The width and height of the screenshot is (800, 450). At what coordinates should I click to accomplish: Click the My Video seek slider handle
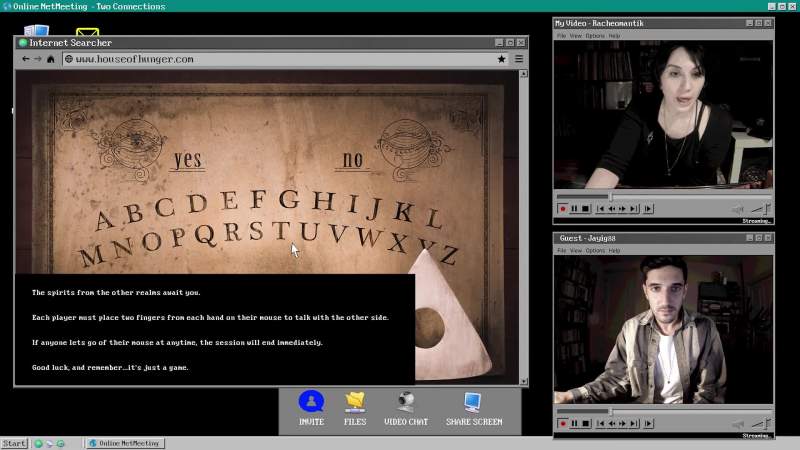click(x=610, y=196)
